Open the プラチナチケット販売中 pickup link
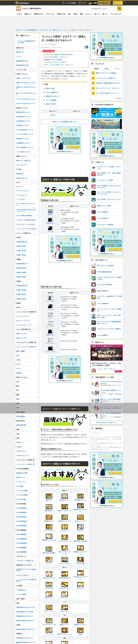The width and height of the screenshot is (138, 644). click(59, 55)
